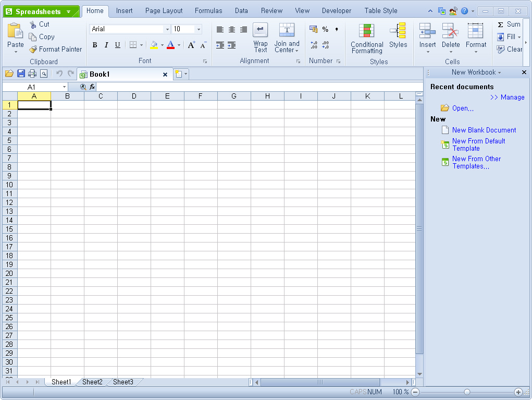
Task: Click the Manage link under Recent documents
Action: coord(508,97)
